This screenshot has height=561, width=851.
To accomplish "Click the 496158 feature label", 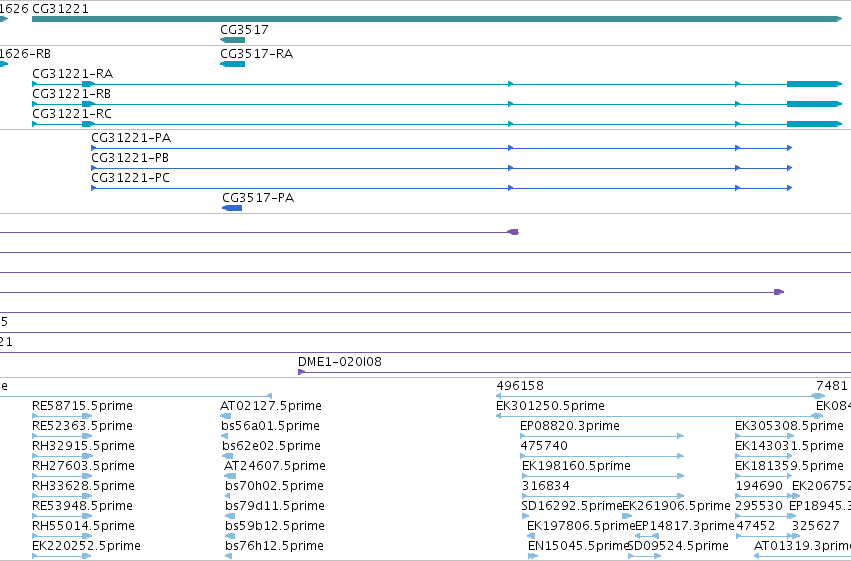I will pyautogui.click(x=520, y=386).
